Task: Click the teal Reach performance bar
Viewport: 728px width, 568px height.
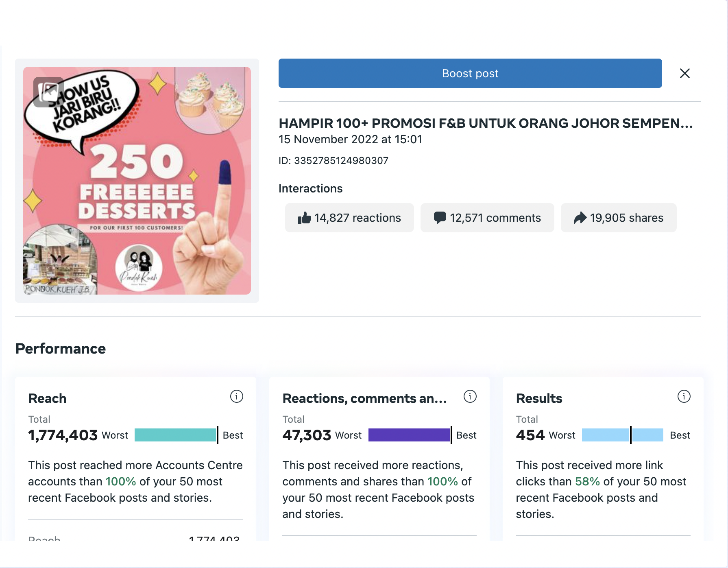Action: click(176, 435)
